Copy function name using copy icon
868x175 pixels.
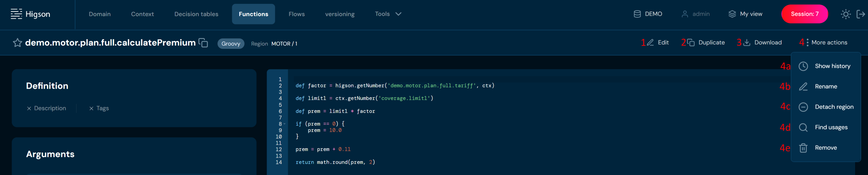tap(203, 43)
